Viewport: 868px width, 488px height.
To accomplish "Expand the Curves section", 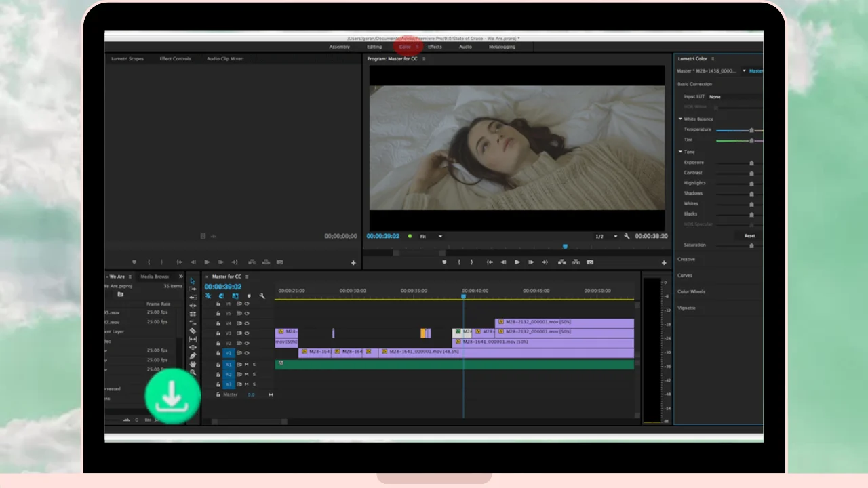I will (x=685, y=276).
